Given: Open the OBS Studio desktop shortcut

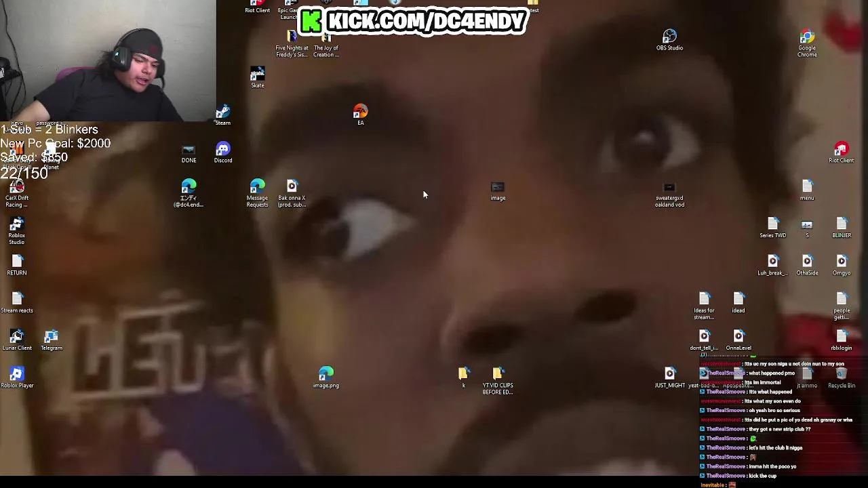Looking at the screenshot, I should 669,40.
